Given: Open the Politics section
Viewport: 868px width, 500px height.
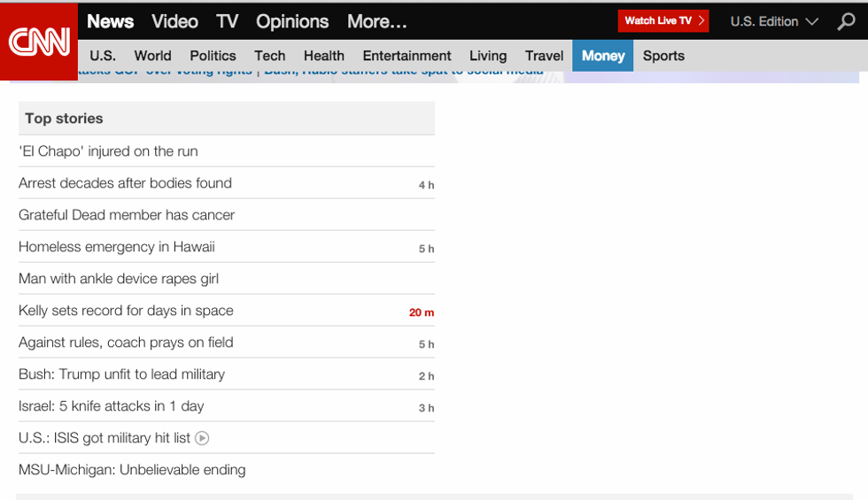Looking at the screenshot, I should (213, 56).
